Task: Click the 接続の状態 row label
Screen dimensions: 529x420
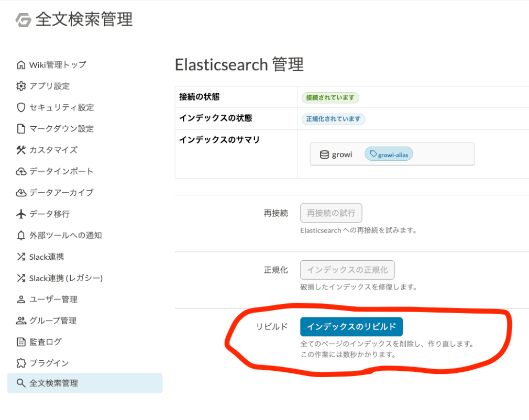Action: 200,97
